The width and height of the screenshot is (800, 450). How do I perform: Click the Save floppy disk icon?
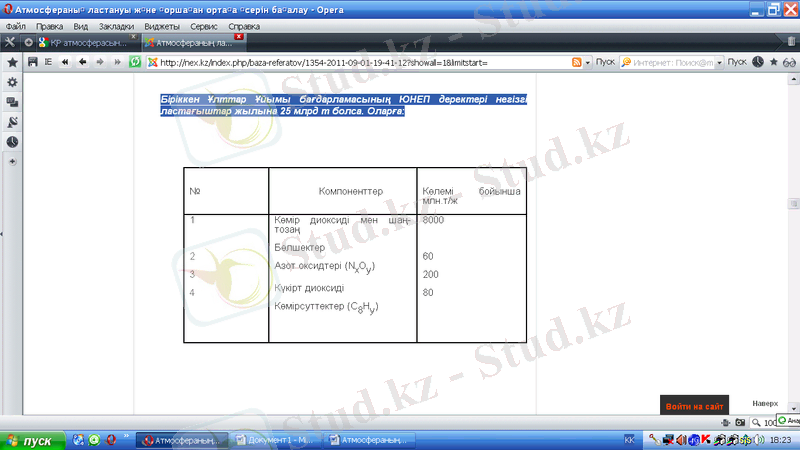[x=33, y=62]
